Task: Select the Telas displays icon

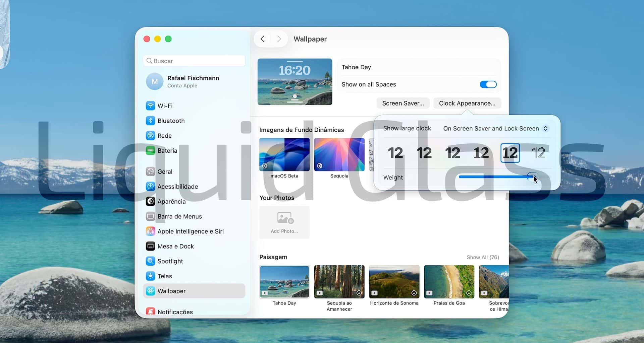Action: pyautogui.click(x=151, y=276)
